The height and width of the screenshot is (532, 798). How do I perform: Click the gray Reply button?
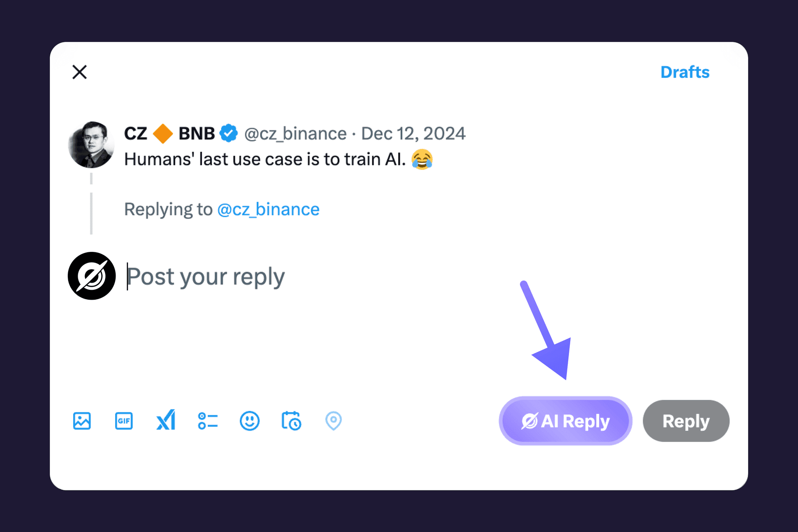point(686,421)
